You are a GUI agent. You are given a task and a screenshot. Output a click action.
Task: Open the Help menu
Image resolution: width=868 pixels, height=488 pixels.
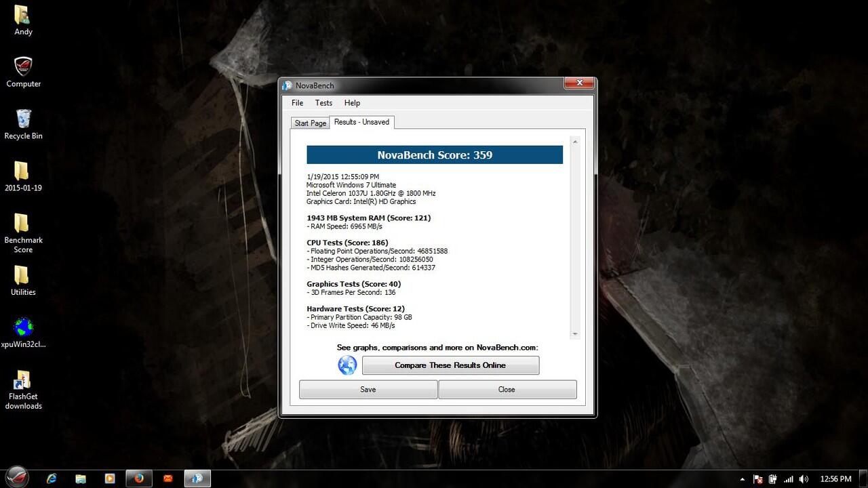tap(352, 103)
